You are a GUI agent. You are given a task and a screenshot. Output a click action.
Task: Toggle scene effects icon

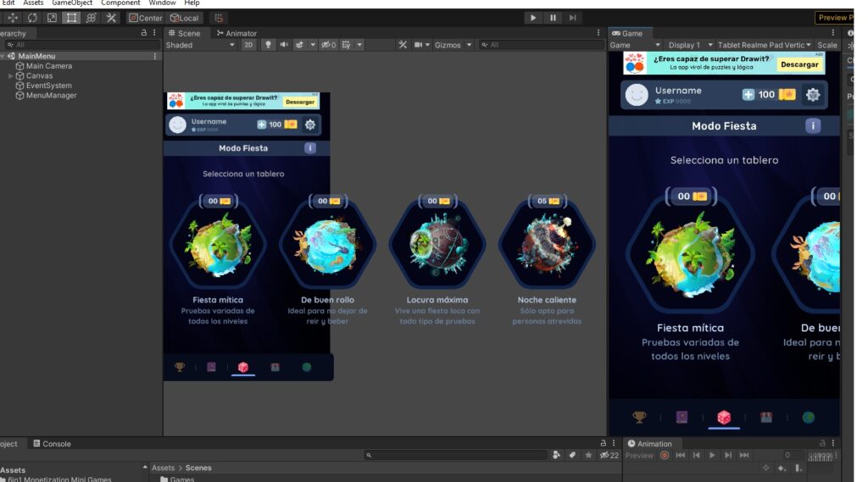(299, 45)
